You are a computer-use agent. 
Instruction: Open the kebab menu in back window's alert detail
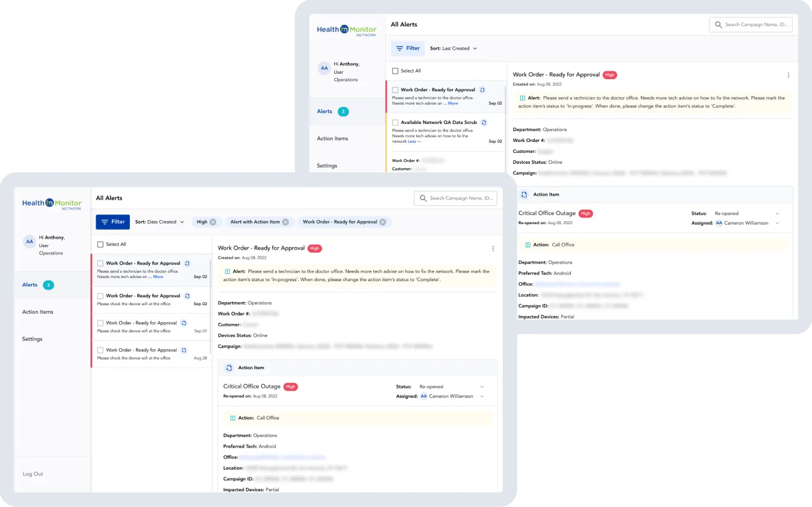788,76
